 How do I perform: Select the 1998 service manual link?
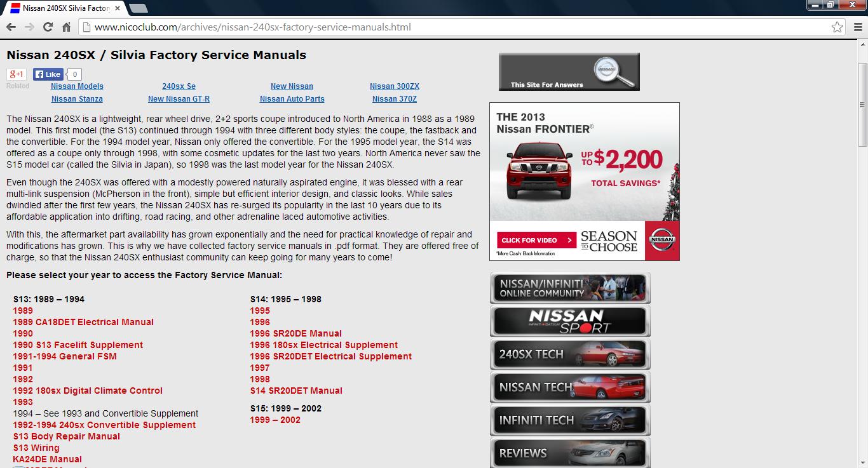click(260, 379)
